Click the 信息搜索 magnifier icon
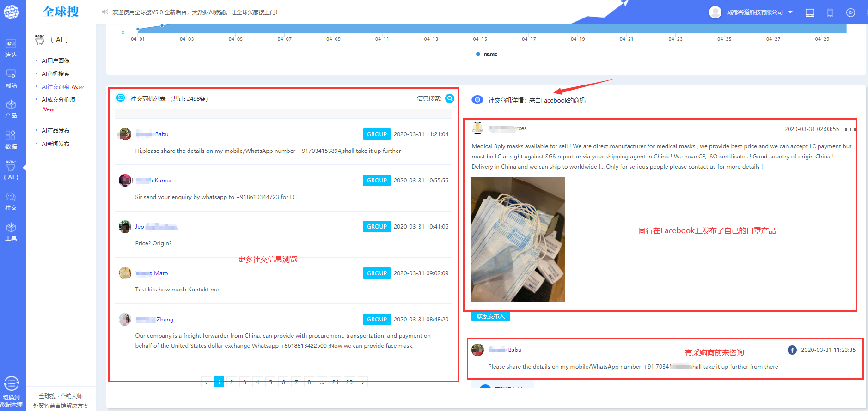 coord(450,98)
